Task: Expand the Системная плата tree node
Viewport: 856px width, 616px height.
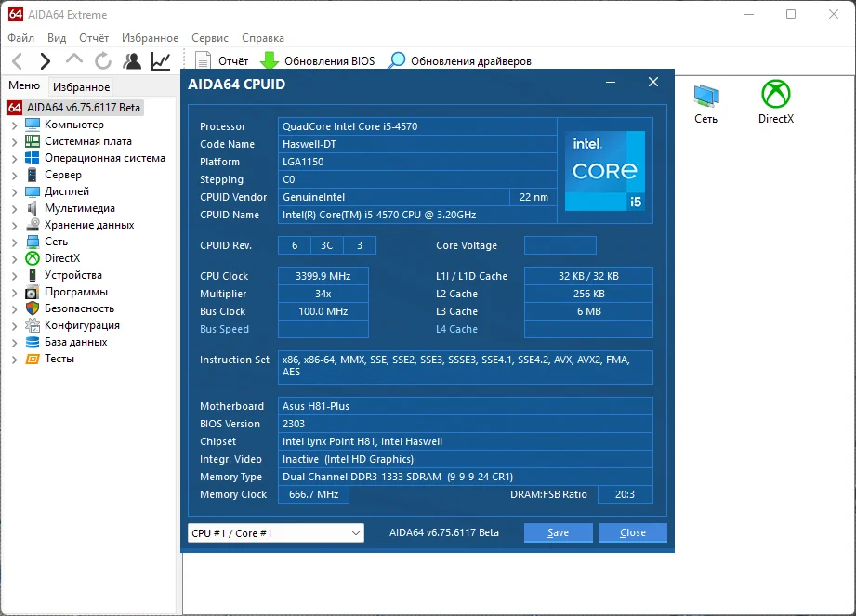Action: click(14, 142)
